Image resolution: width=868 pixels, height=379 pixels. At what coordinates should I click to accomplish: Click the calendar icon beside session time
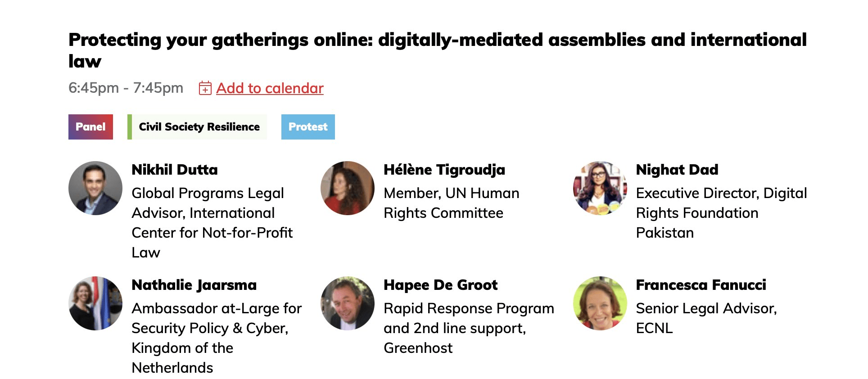point(205,88)
